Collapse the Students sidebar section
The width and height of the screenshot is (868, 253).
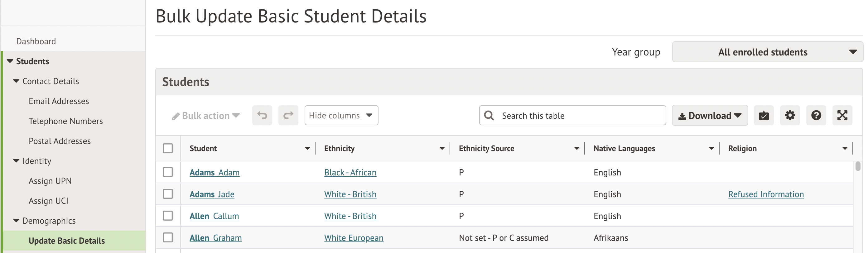[x=10, y=61]
